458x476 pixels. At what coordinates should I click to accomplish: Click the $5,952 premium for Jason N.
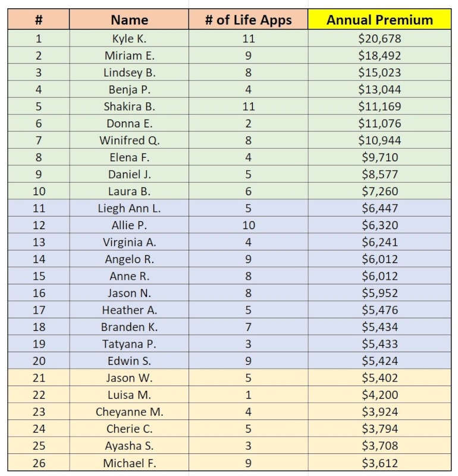click(x=379, y=293)
